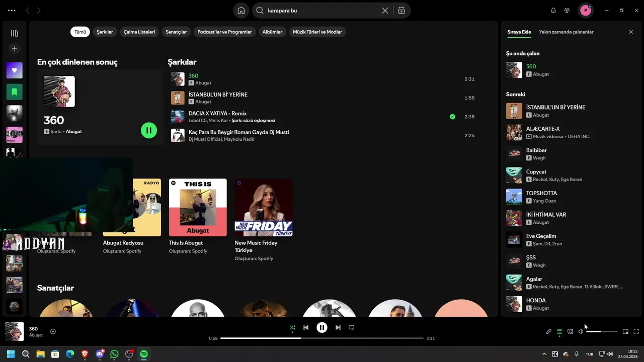Click green saved checkmark on DACIA X YATIYA
This screenshot has width=644, height=362.
click(x=452, y=117)
